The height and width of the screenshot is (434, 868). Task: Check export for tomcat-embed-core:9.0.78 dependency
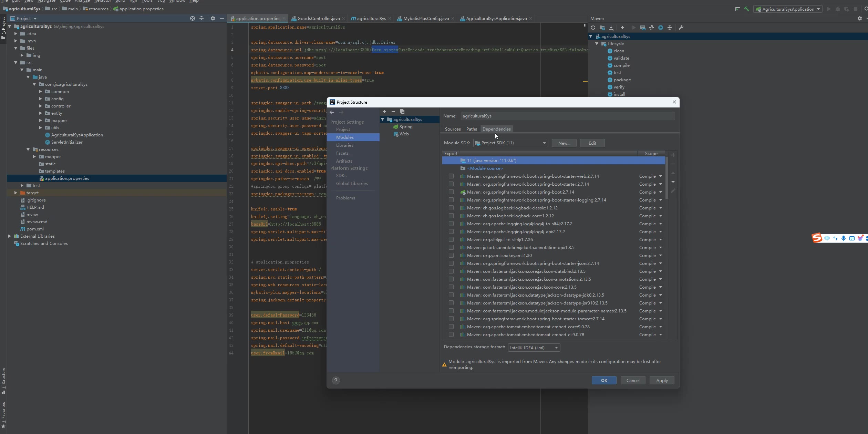[x=451, y=327]
